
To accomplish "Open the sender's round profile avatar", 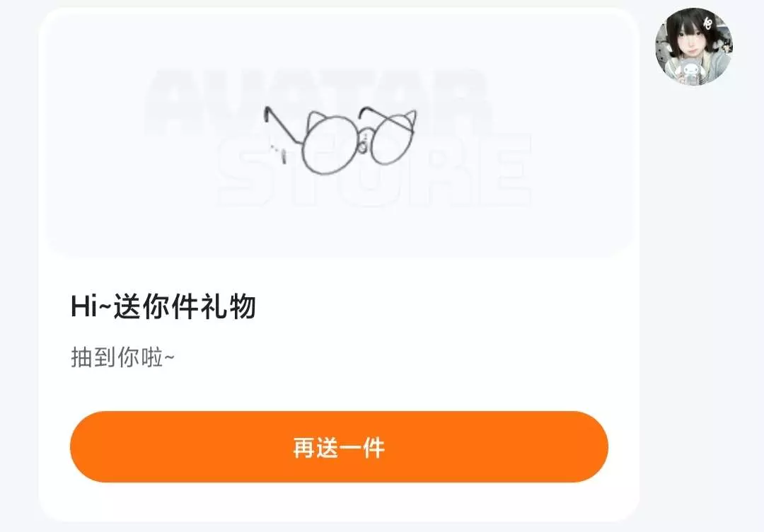I will 693,46.
